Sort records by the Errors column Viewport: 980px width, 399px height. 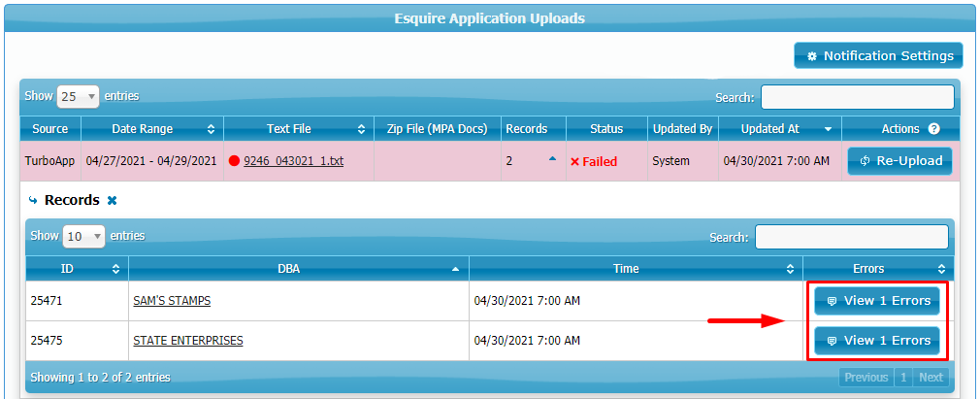click(x=940, y=268)
